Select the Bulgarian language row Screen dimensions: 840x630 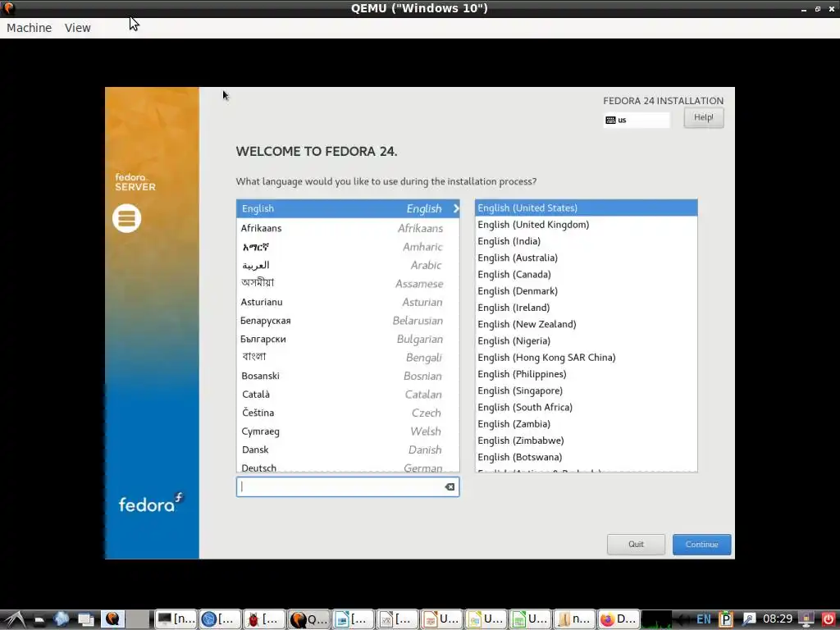(x=348, y=339)
